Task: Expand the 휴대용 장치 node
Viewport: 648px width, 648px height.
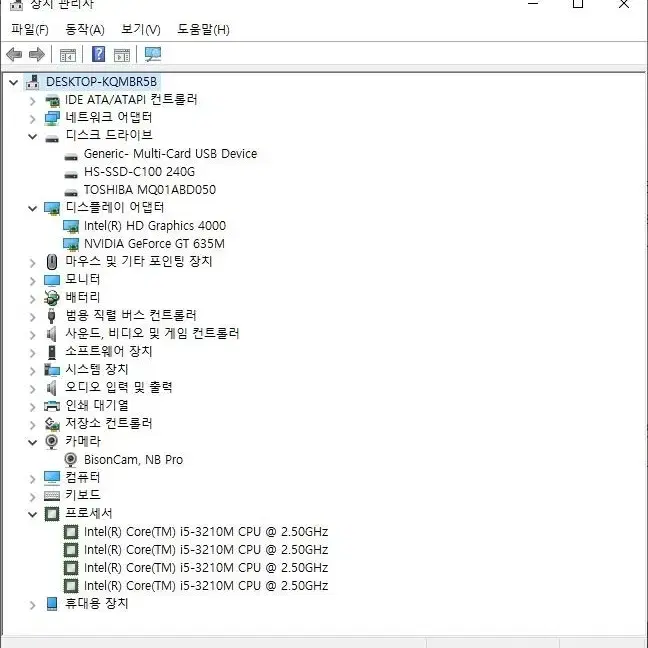Action: [33, 605]
